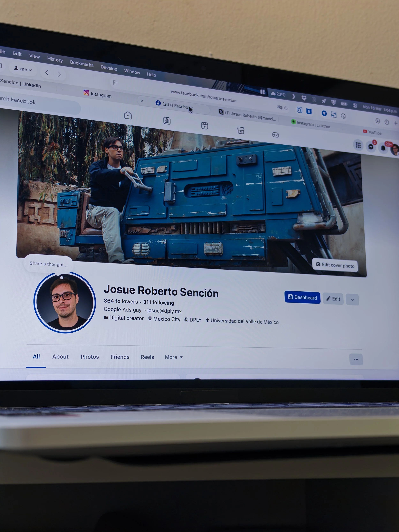Open the Marketplace storefront icon

click(x=241, y=130)
